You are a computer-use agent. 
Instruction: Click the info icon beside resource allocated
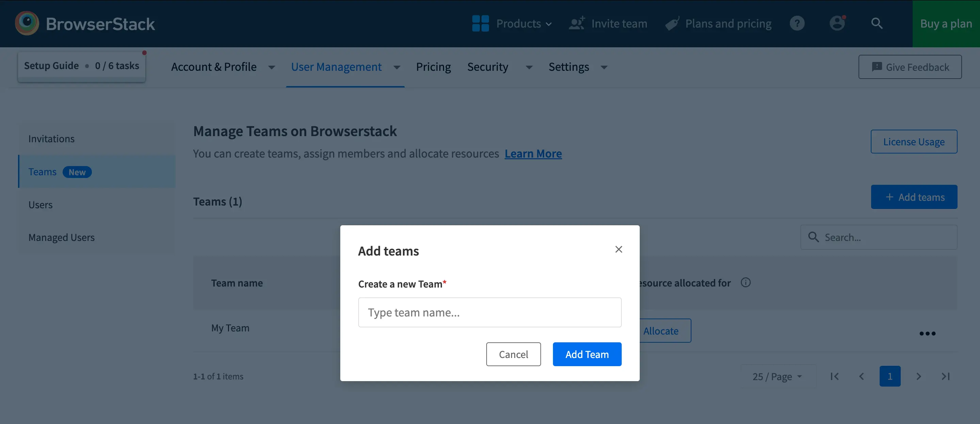[x=746, y=283]
